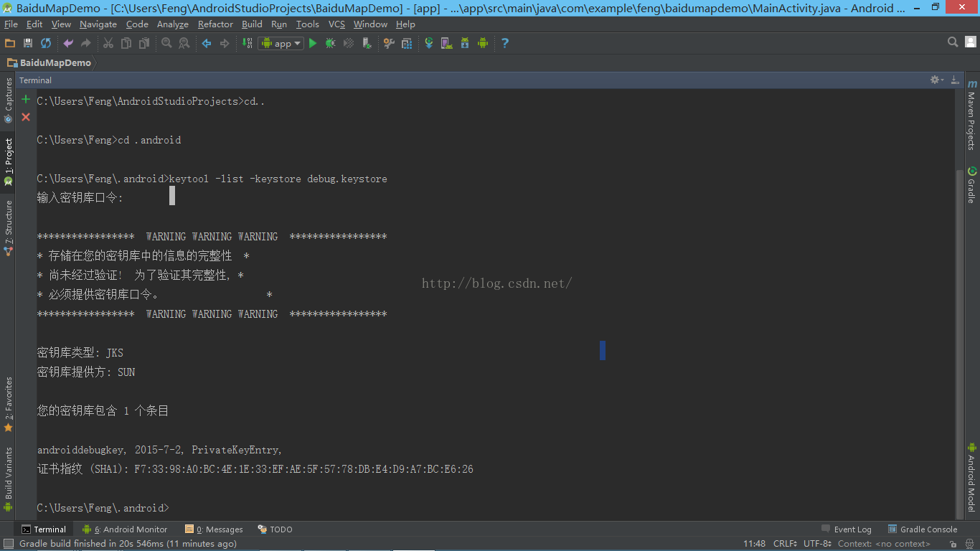
Task: Click the Undo purple arrow icon
Action: coord(68,43)
